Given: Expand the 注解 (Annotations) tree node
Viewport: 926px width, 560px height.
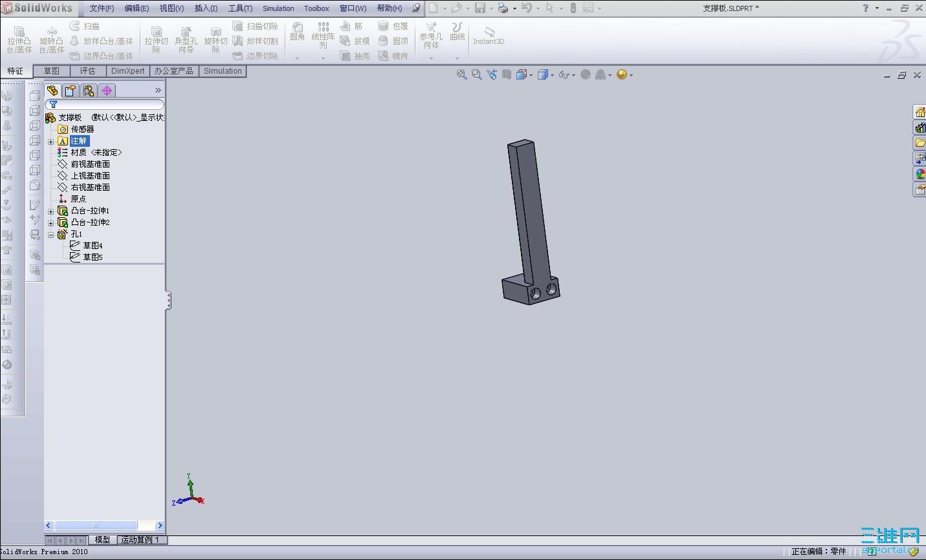Looking at the screenshot, I should pyautogui.click(x=51, y=141).
